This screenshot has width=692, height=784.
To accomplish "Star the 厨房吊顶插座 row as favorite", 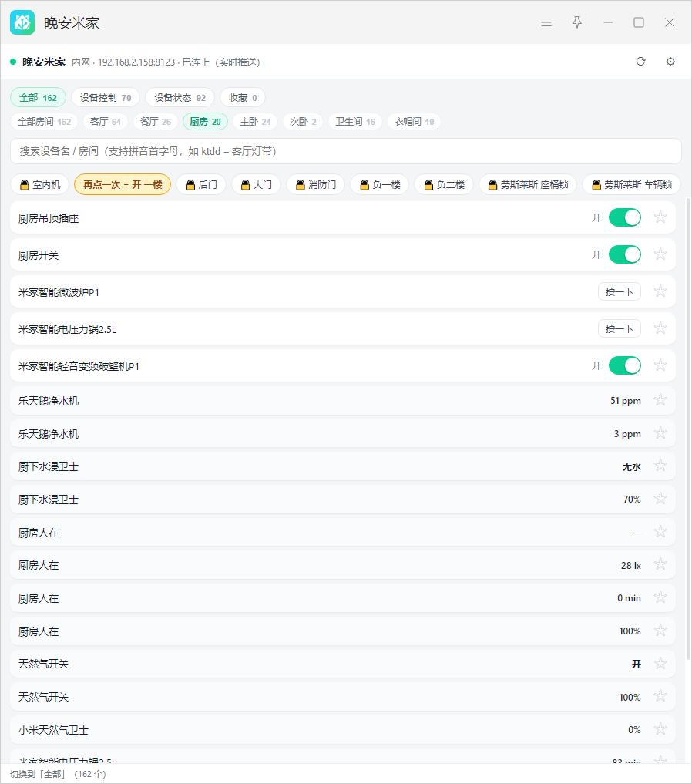I will 660,217.
